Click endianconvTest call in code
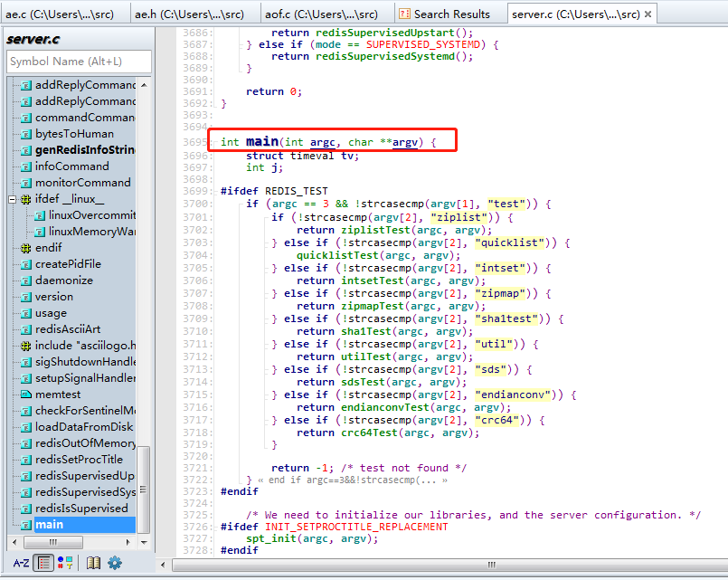This screenshot has height=580, width=728. coord(385,408)
